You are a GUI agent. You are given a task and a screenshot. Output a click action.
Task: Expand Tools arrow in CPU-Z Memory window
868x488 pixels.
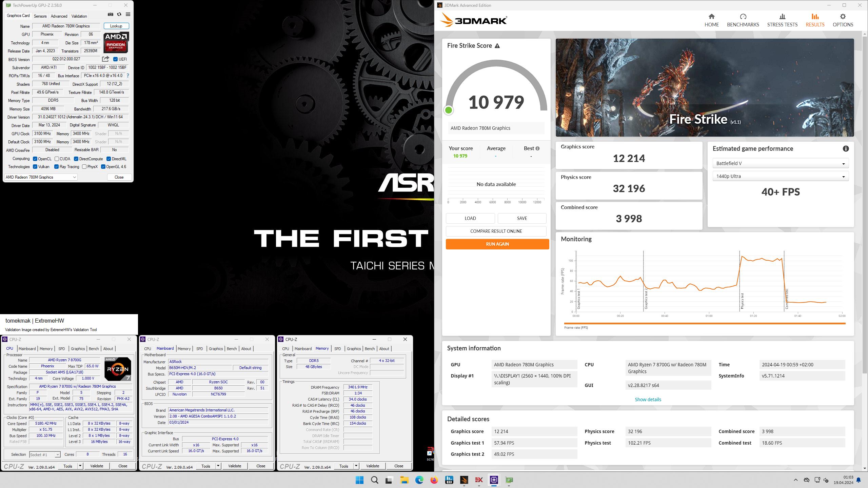click(356, 466)
